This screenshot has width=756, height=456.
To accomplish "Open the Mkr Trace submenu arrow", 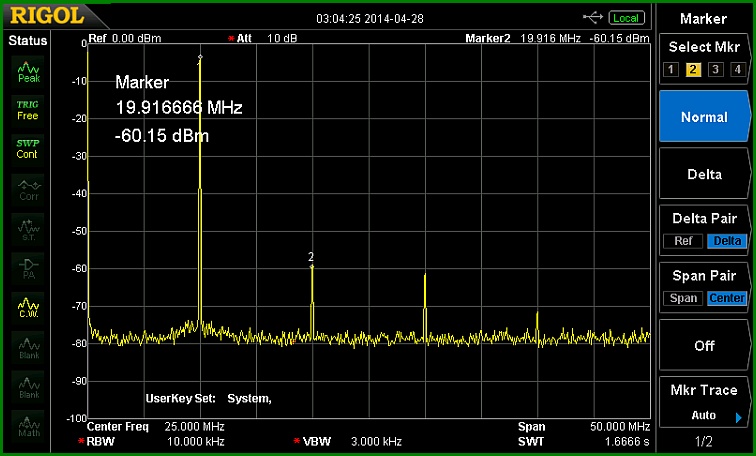I will coord(738,417).
